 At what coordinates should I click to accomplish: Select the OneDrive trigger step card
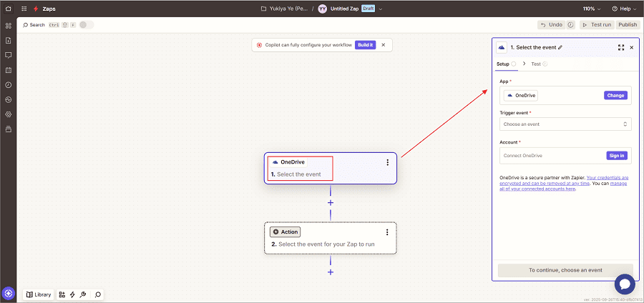pyautogui.click(x=330, y=168)
